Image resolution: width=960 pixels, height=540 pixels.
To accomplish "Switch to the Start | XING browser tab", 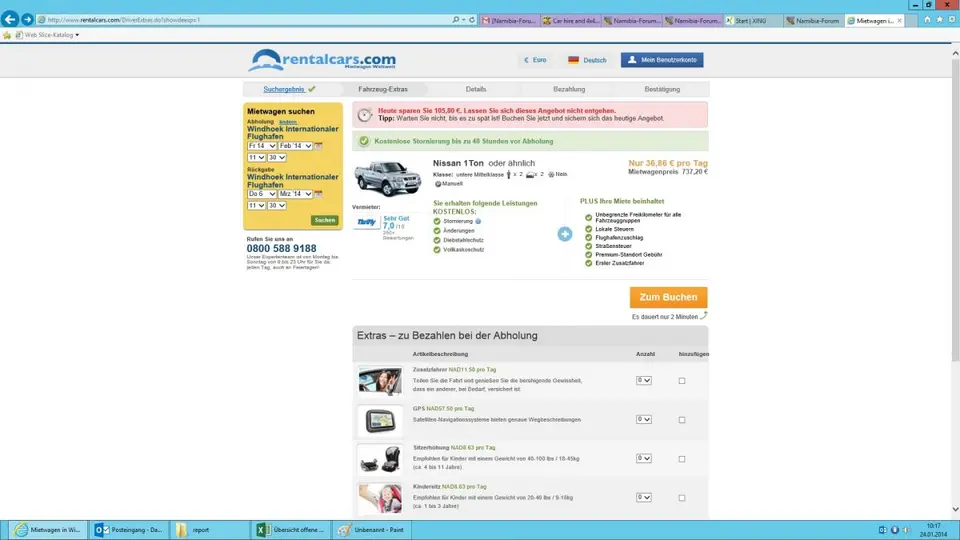I will click(x=753, y=20).
